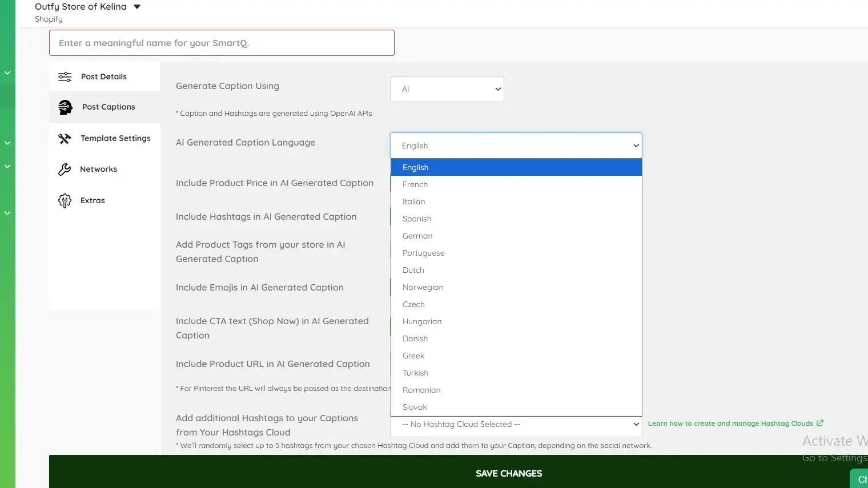Click the SmartQ name input field

(x=222, y=43)
